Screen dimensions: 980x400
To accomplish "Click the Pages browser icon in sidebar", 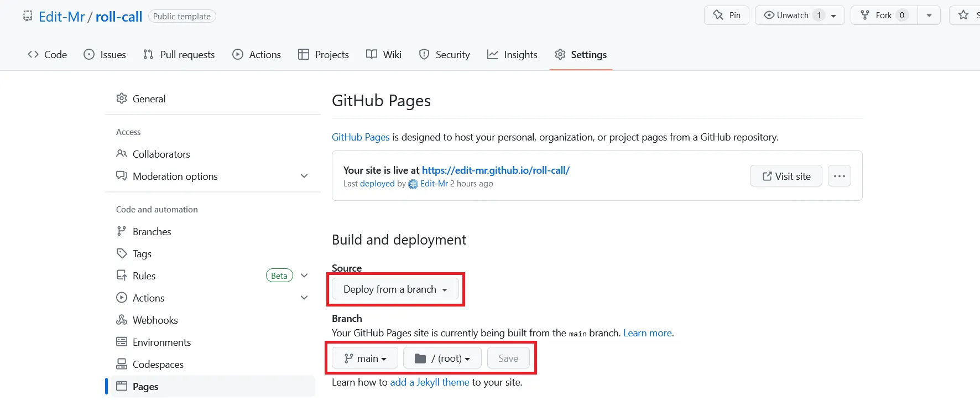I will coord(122,386).
